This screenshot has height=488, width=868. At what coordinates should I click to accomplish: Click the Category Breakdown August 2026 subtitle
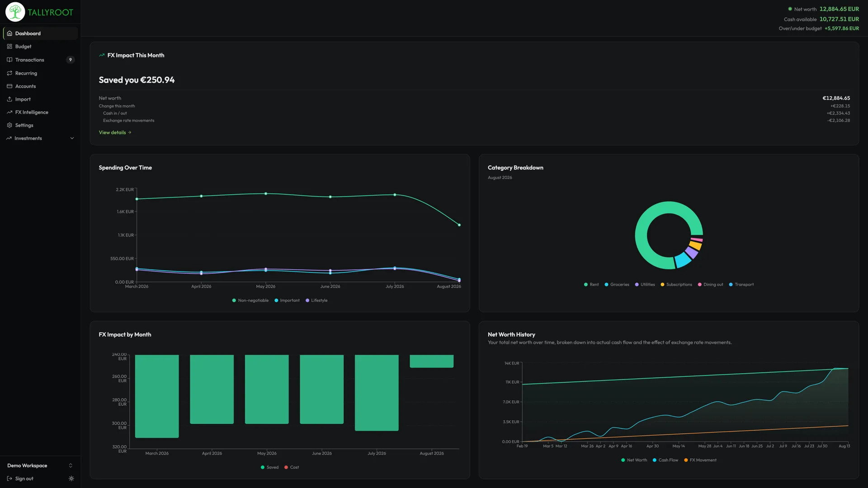500,178
